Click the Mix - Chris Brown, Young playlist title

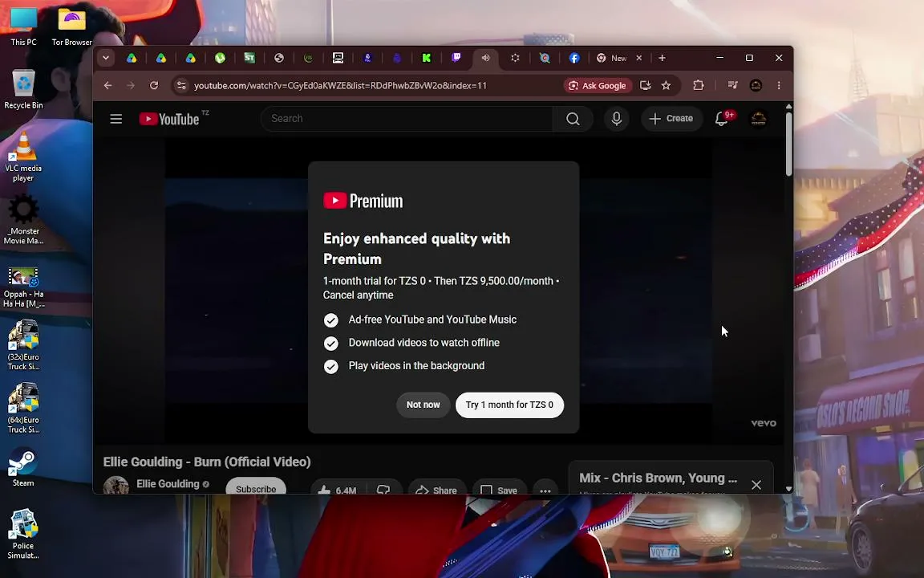click(659, 478)
